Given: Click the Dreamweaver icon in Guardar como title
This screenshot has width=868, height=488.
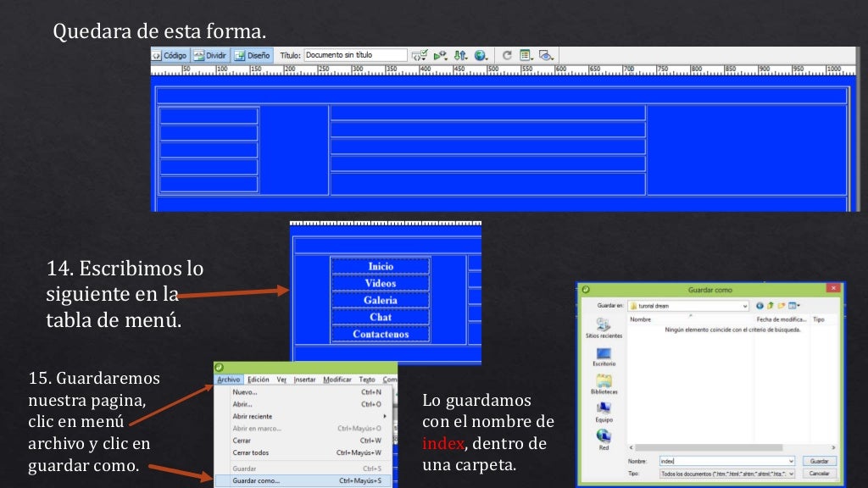Looking at the screenshot, I should tap(586, 290).
